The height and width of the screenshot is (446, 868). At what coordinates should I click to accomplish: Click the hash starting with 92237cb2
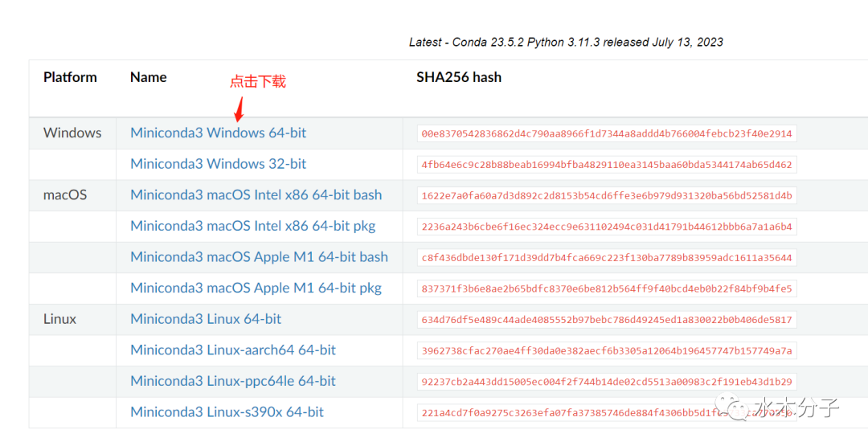click(x=607, y=381)
